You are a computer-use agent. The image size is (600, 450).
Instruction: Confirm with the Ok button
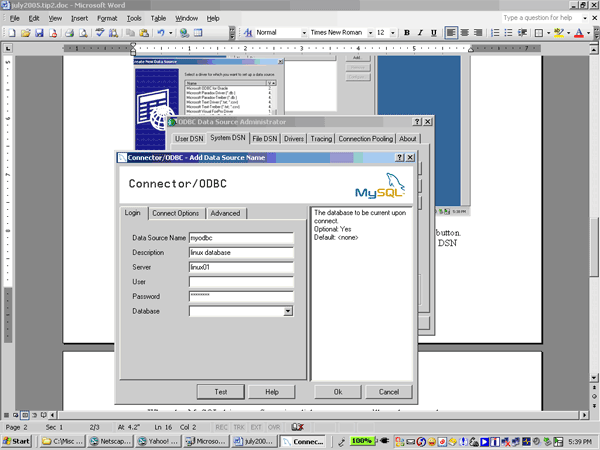(x=338, y=392)
